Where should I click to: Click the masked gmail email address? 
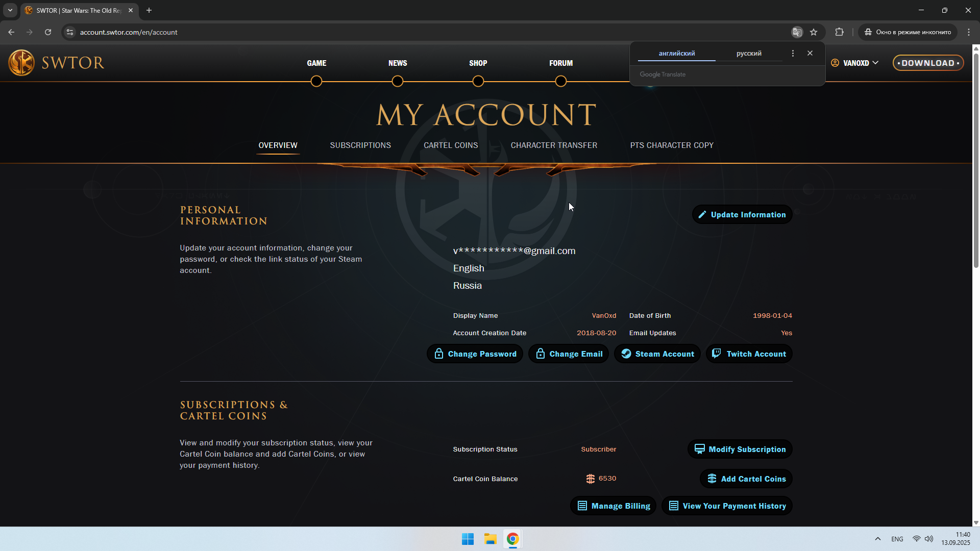pos(514,251)
